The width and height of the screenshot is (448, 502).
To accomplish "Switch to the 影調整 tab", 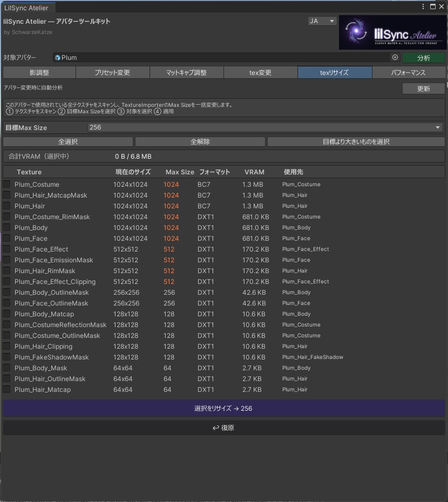I will [x=39, y=72].
